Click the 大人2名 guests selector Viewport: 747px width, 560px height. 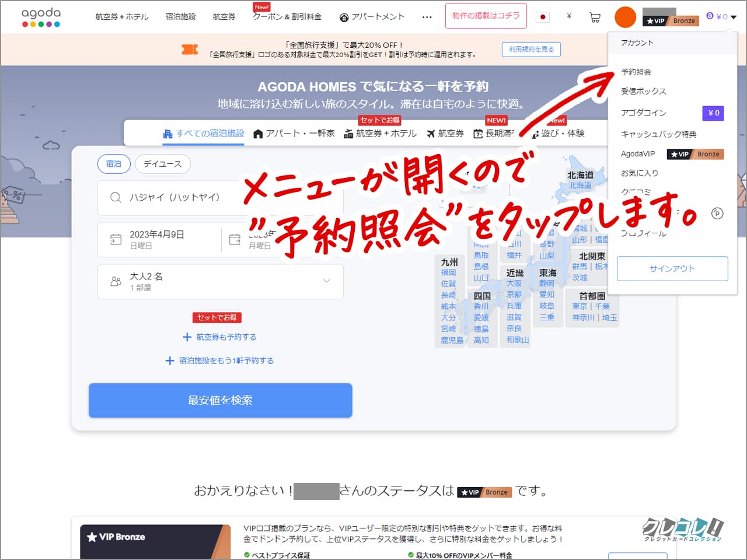(x=220, y=281)
